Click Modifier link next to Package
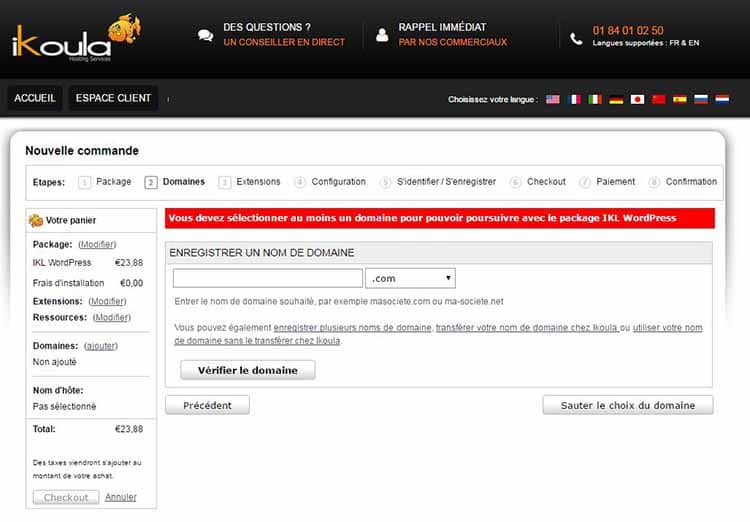 pyautogui.click(x=97, y=244)
